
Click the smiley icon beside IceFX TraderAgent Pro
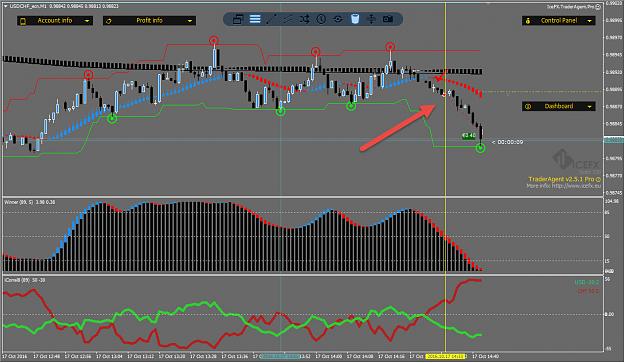tap(599, 7)
